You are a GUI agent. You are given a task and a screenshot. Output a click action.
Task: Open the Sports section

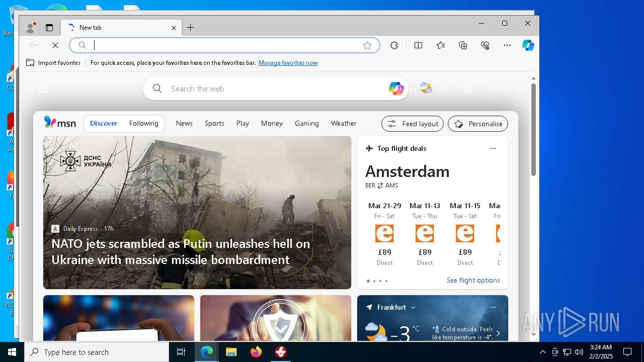214,123
